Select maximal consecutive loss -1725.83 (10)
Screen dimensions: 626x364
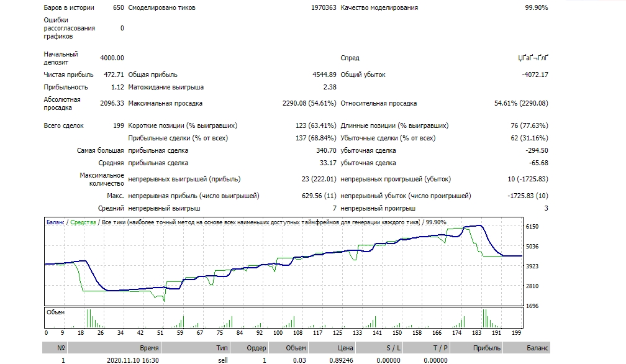[x=528, y=196]
